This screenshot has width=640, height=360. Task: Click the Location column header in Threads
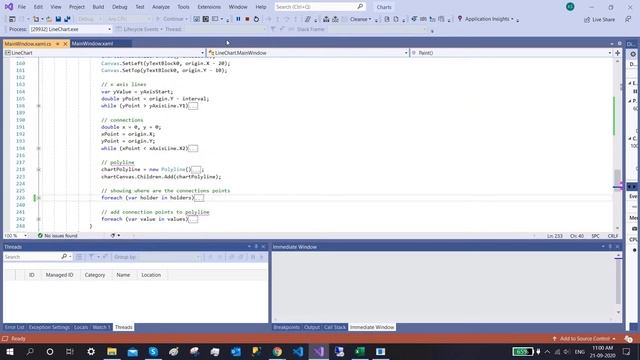pyautogui.click(x=151, y=275)
